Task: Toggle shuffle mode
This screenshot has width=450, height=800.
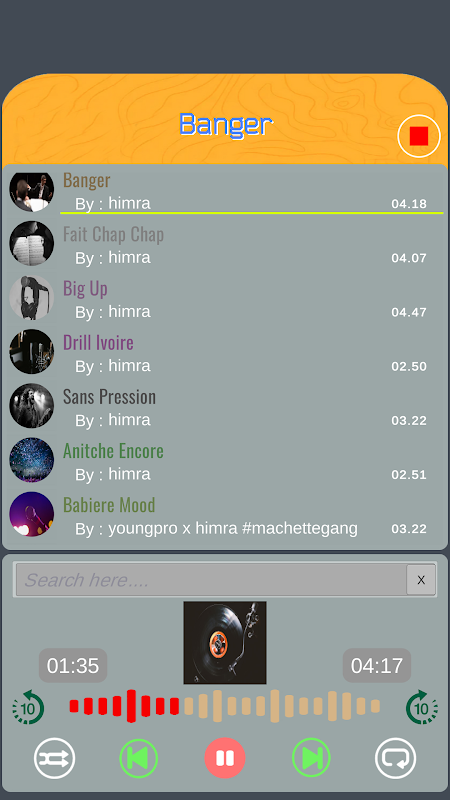Action: (55, 758)
